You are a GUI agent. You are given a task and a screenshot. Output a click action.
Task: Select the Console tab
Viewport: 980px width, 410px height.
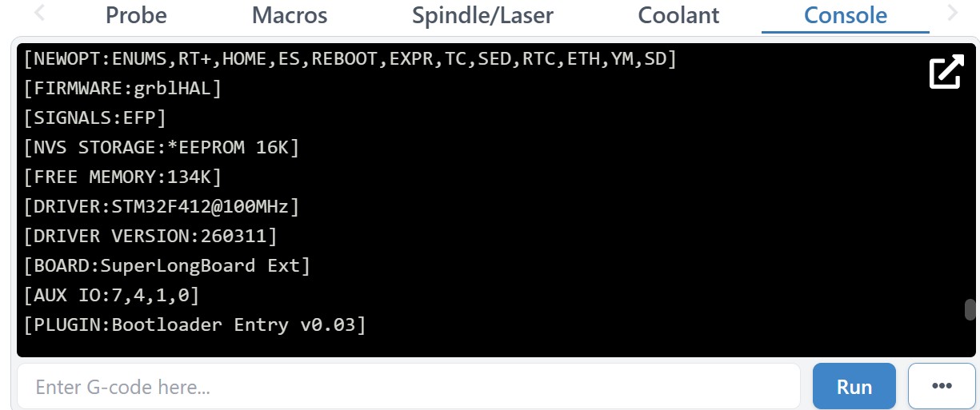[x=846, y=15]
